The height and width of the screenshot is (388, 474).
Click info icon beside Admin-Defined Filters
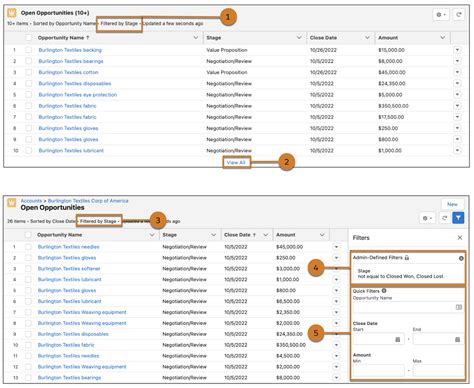[461, 258]
